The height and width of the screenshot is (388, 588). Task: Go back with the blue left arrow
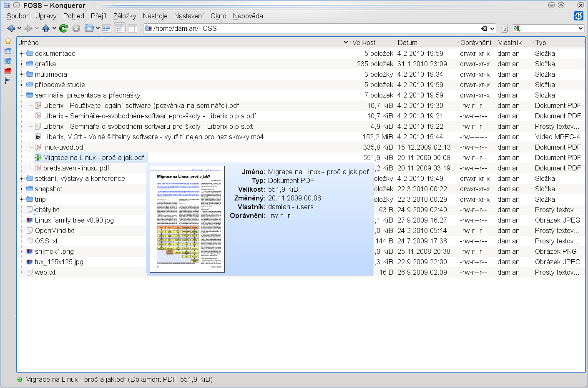(x=11, y=28)
